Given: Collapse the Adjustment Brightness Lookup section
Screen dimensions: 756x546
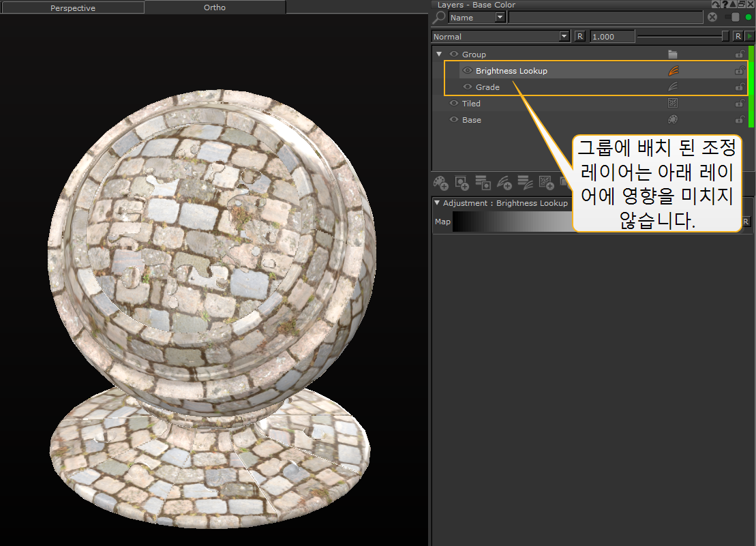Looking at the screenshot, I should (x=437, y=203).
